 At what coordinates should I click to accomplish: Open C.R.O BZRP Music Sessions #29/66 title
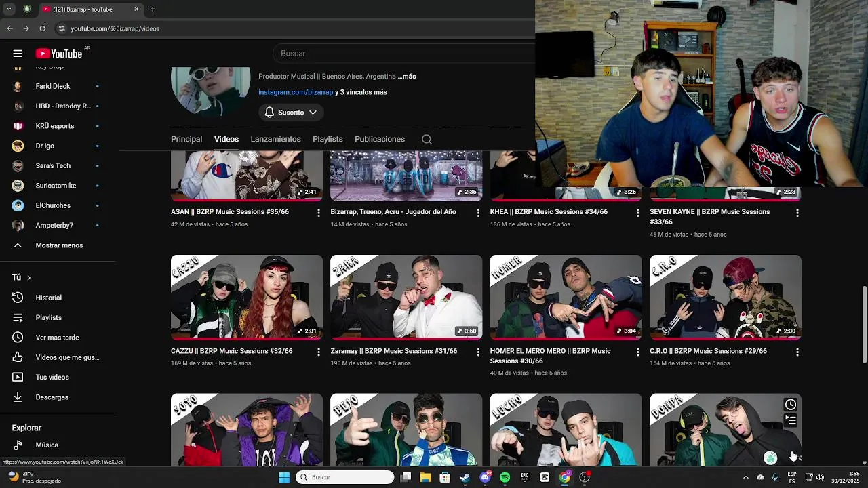tap(709, 351)
